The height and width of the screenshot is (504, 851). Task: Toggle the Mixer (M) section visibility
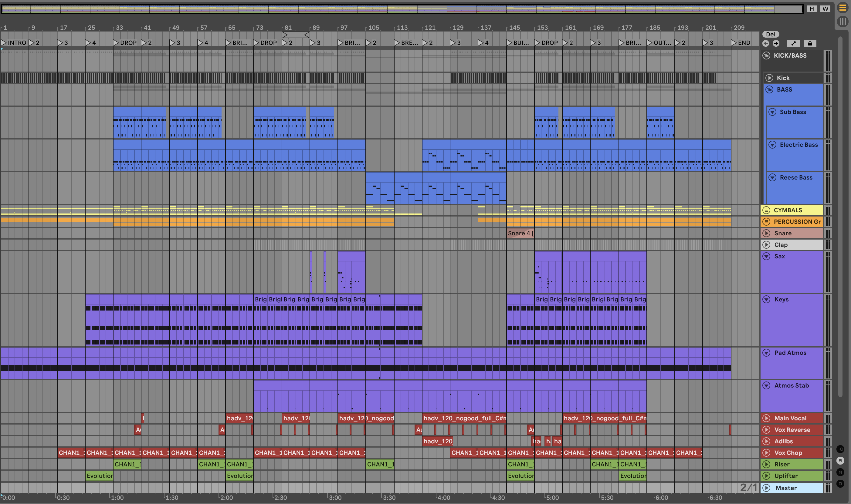coord(840,472)
